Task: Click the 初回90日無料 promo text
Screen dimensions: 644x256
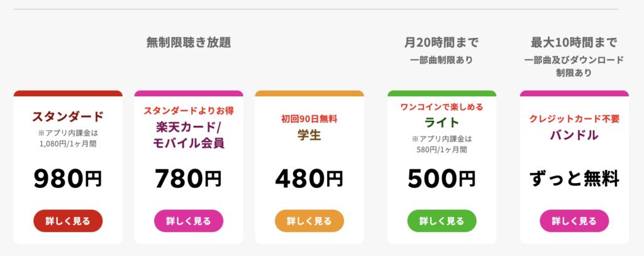Action: click(x=309, y=118)
